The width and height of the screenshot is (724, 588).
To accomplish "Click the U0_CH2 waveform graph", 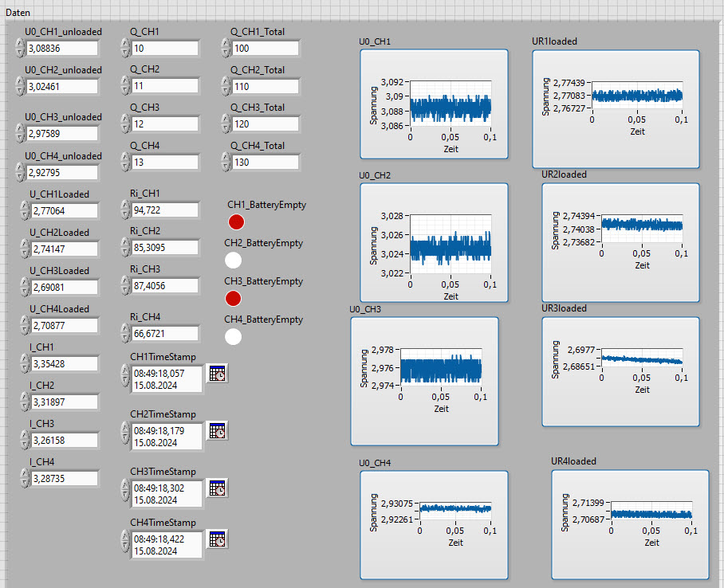I will pos(434,243).
